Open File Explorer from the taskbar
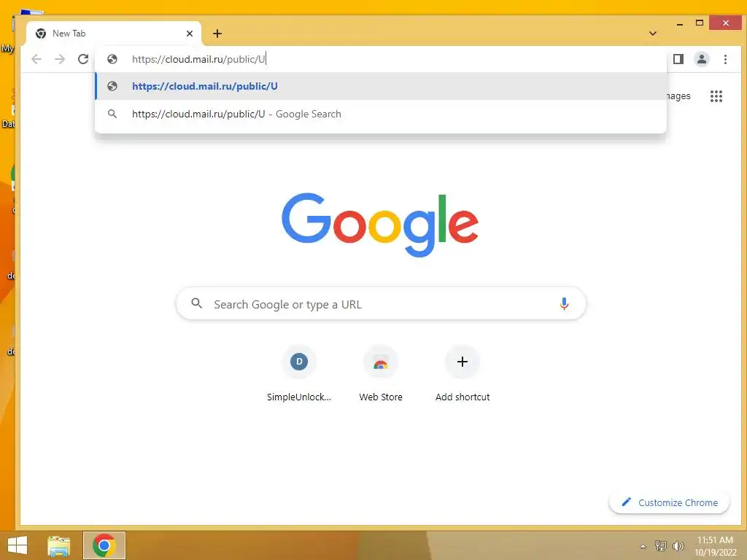Screen dimensions: 747x560 (58, 545)
